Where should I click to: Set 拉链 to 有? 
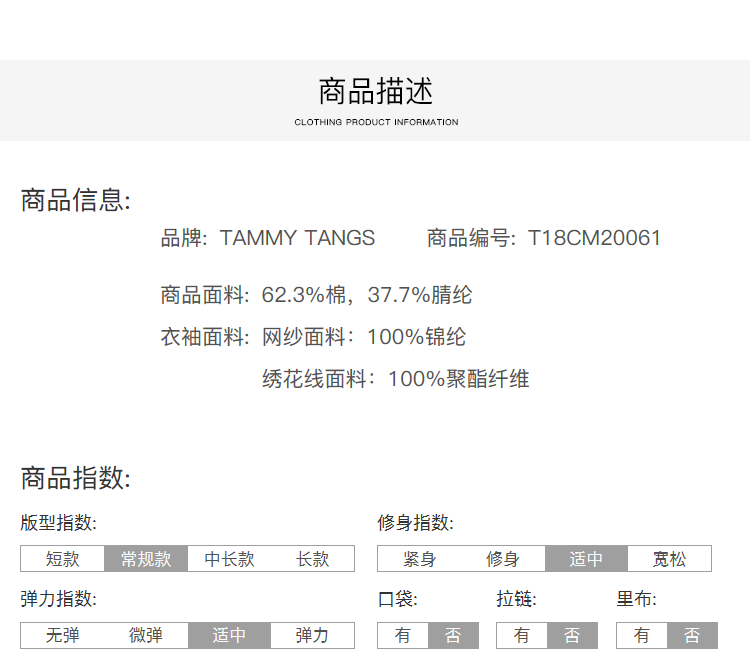click(522, 635)
